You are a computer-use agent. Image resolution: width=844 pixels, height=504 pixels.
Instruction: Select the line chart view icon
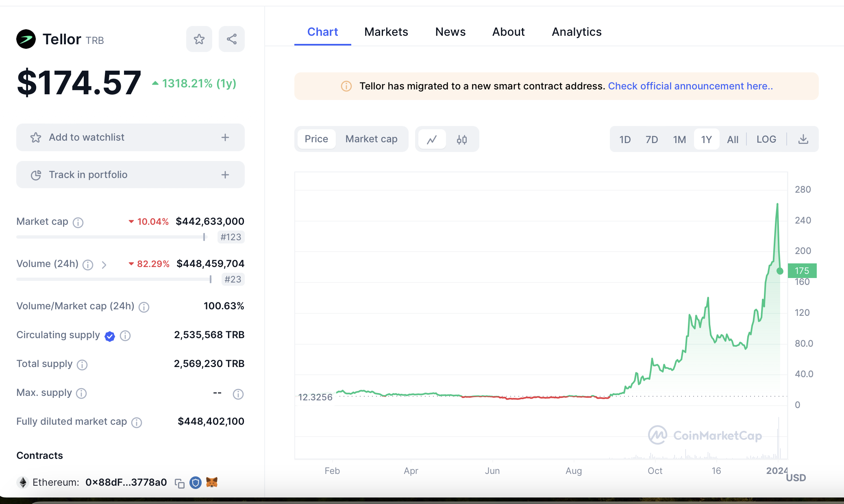pos(432,139)
